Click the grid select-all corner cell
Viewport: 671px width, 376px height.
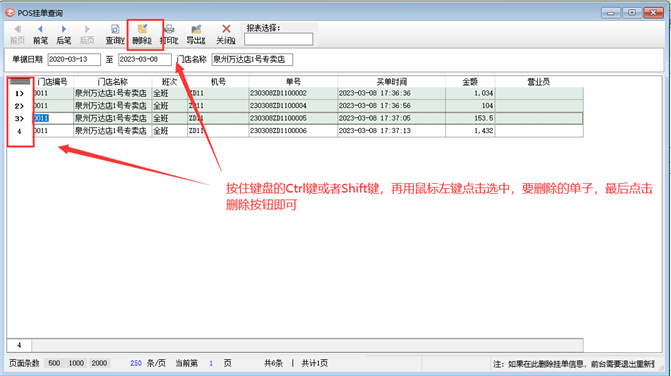pyautogui.click(x=20, y=82)
